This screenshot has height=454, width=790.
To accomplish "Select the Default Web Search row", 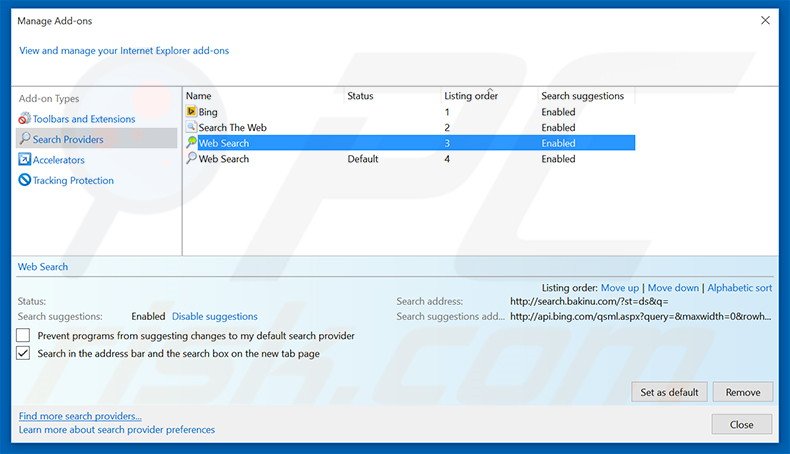I will (410, 159).
